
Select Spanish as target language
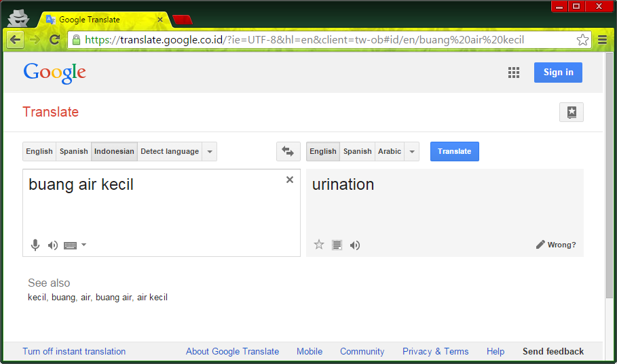[x=357, y=151]
